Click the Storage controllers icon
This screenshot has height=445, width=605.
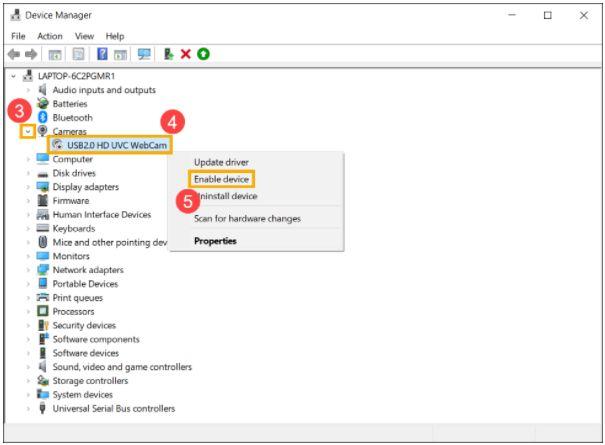pyautogui.click(x=42, y=381)
